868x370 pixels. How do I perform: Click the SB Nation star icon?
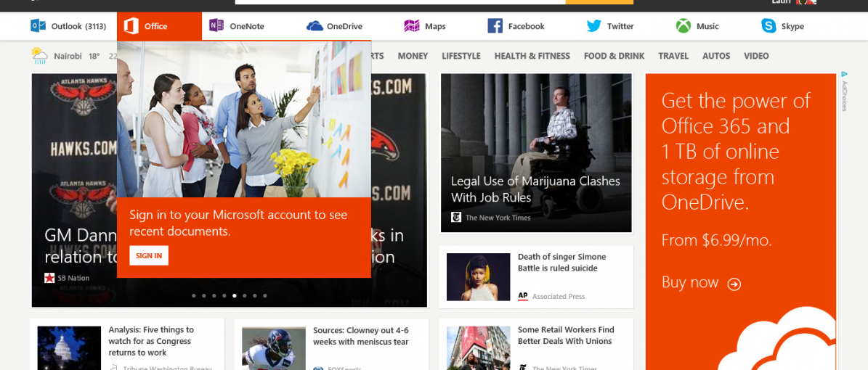49,278
